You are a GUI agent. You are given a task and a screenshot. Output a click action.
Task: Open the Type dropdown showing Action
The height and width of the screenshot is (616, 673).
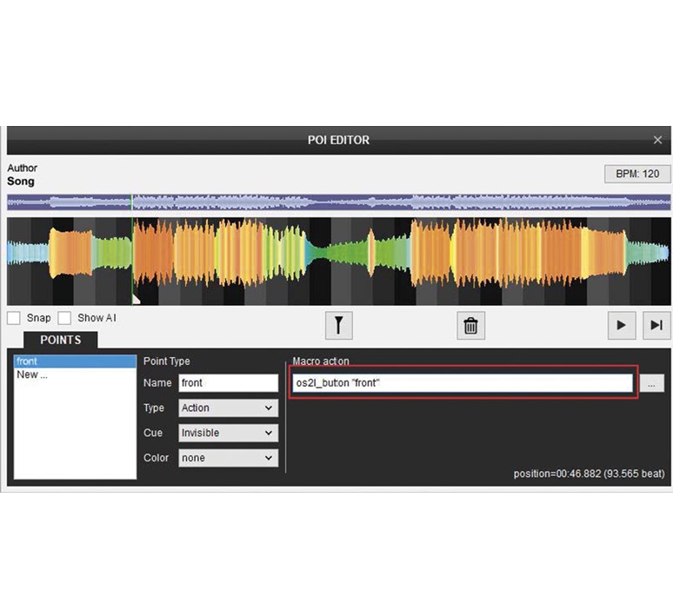point(227,407)
